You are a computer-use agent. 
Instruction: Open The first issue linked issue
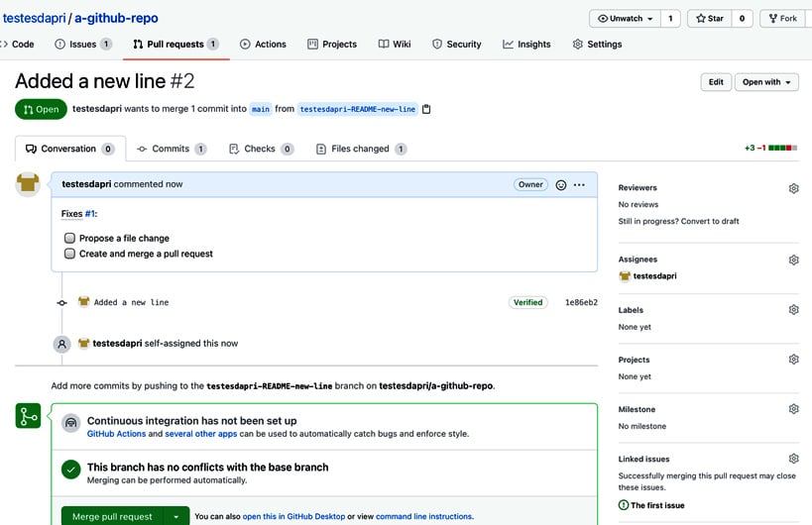coord(657,505)
